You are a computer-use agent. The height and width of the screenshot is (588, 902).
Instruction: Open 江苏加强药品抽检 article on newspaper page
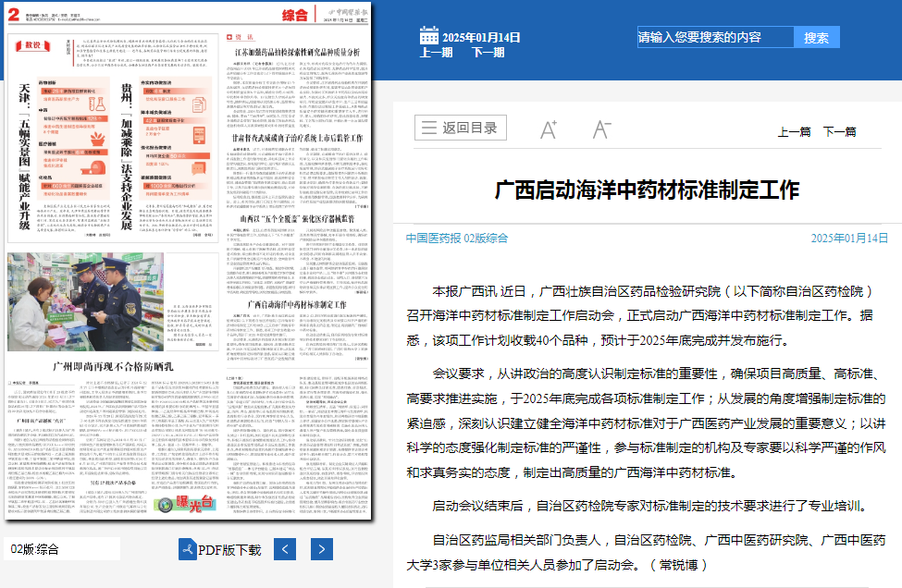click(296, 53)
